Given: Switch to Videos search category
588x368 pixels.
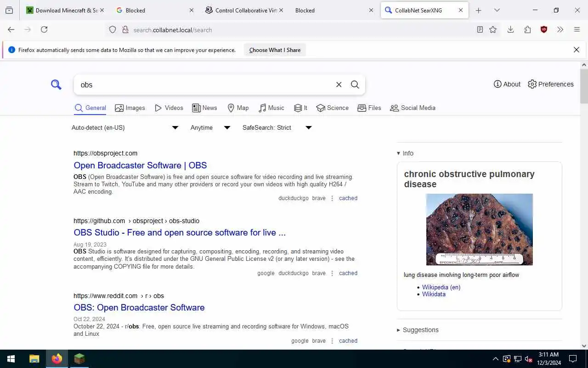Looking at the screenshot, I should pos(169,108).
